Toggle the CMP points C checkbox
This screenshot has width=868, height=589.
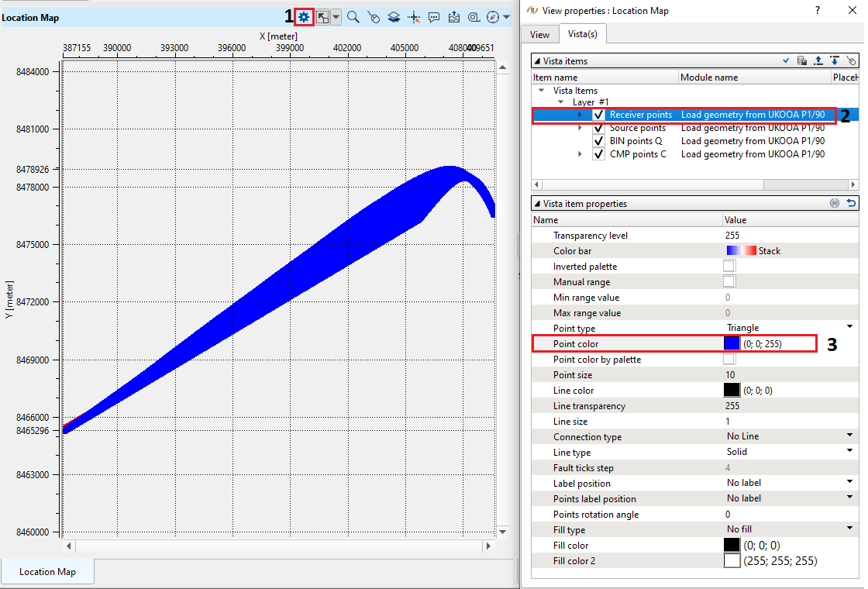click(598, 154)
